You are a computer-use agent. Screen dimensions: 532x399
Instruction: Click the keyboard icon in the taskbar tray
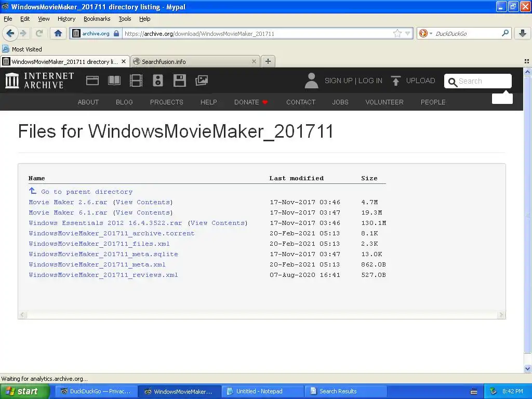tap(474, 392)
